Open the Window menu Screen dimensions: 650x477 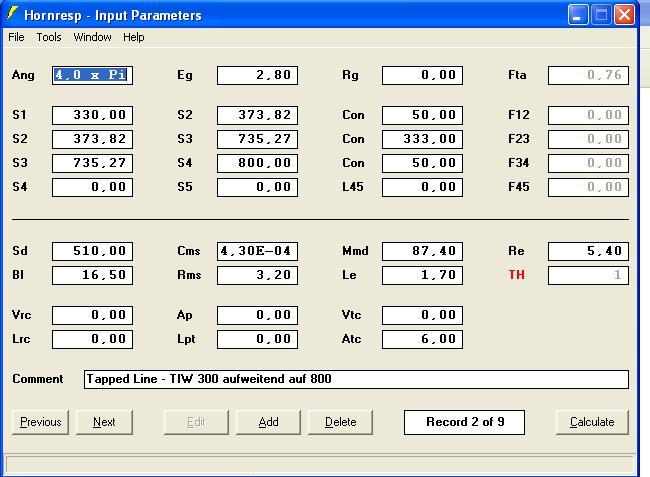click(92, 37)
